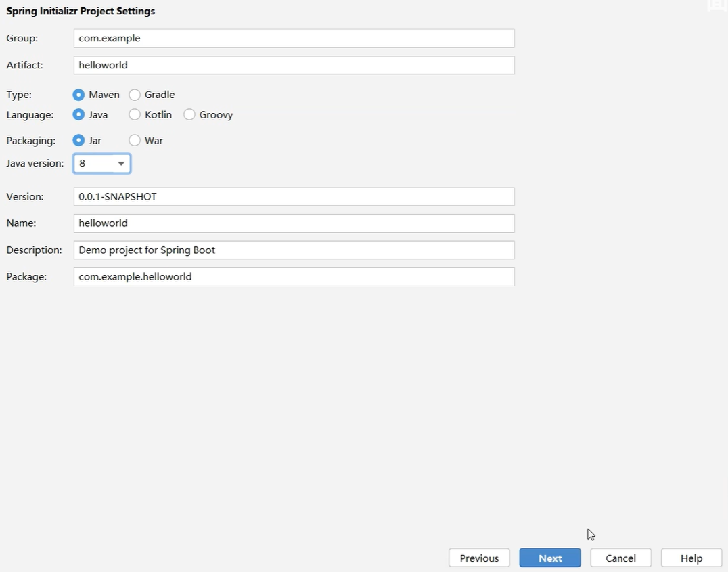The width and height of the screenshot is (728, 572).
Task: Click the Next button
Action: (549, 558)
